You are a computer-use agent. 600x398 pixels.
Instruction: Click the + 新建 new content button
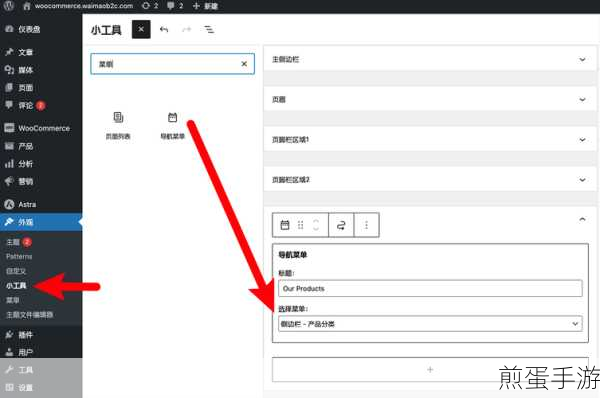205,6
